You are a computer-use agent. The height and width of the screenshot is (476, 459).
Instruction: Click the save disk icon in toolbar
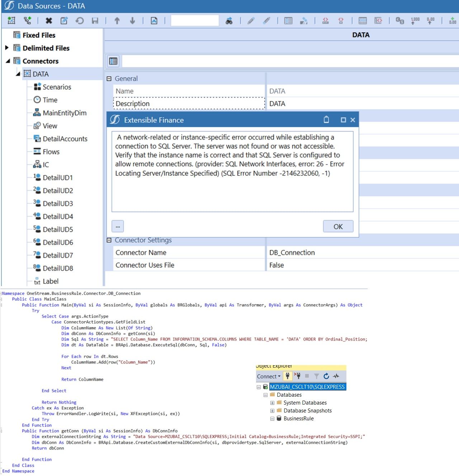point(95,21)
